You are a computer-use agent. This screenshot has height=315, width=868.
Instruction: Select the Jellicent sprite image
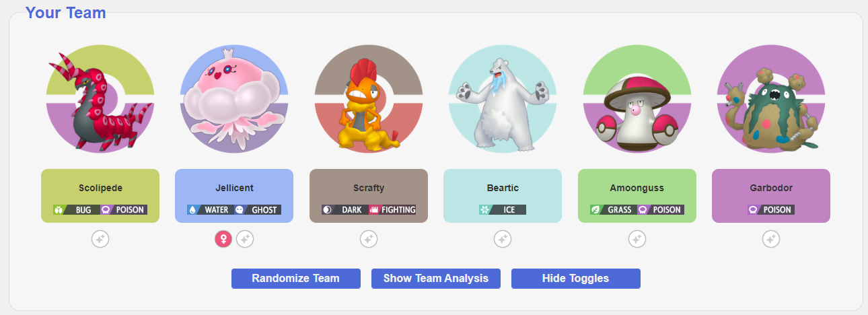tap(234, 100)
